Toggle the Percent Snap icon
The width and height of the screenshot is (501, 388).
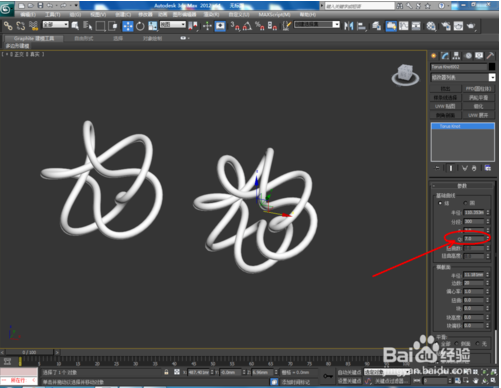(x=260, y=26)
